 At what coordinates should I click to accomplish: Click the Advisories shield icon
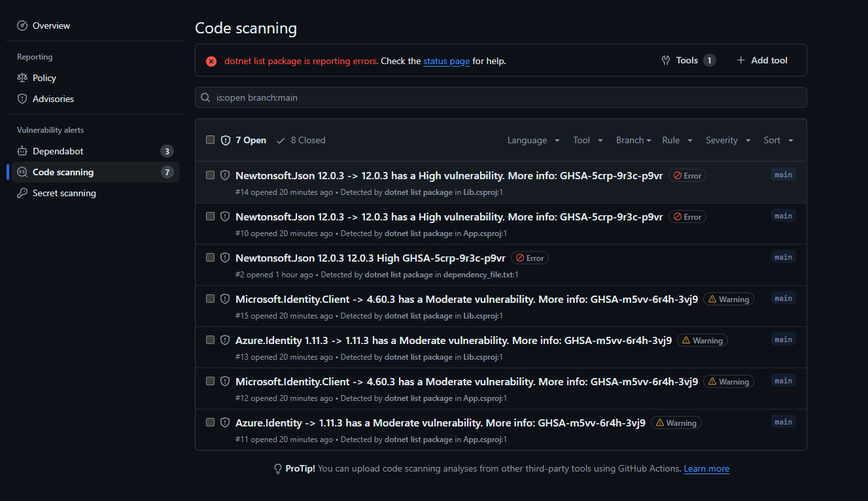coord(22,99)
